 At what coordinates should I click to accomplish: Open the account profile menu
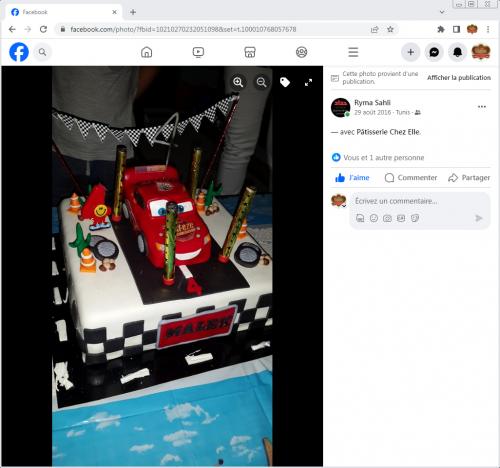pos(481,52)
